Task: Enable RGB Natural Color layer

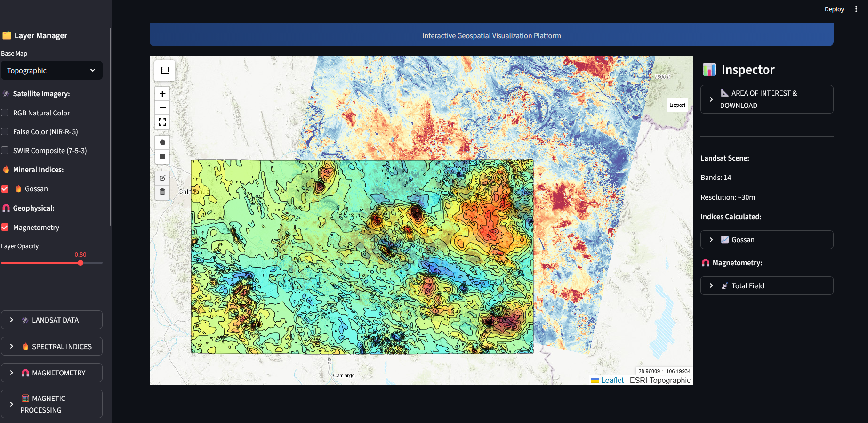Action: tap(5, 113)
